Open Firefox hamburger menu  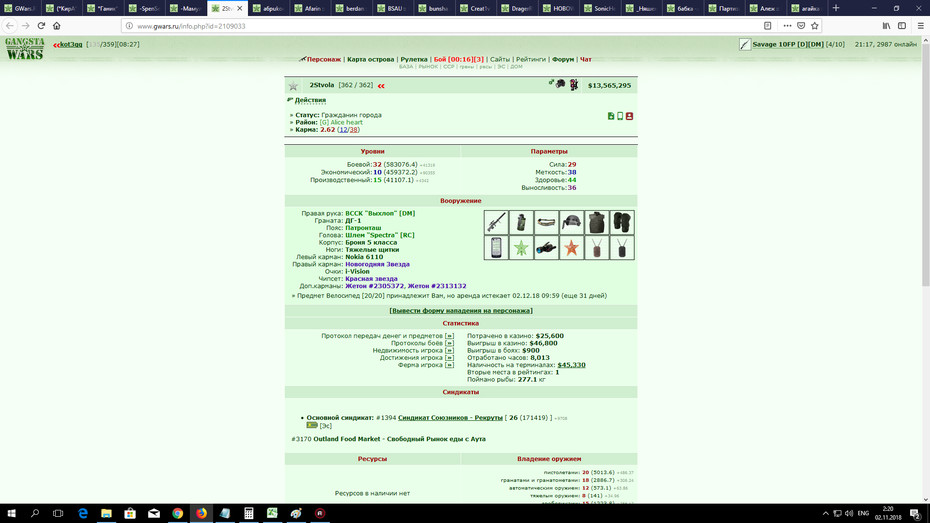pyautogui.click(x=921, y=25)
